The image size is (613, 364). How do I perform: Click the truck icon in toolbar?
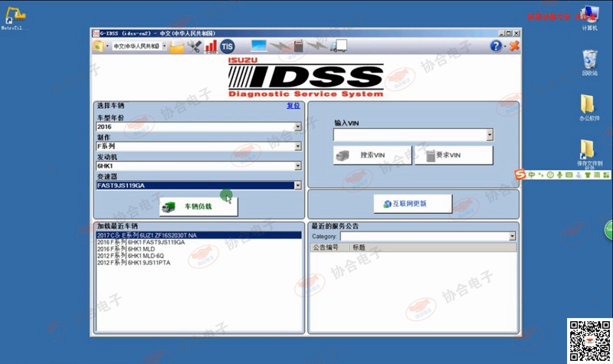click(339, 46)
